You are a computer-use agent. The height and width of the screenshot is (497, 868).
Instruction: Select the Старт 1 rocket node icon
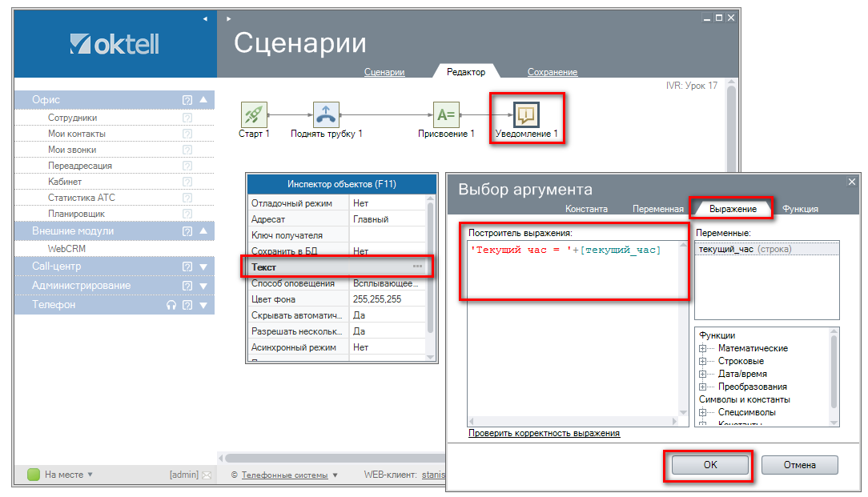(254, 114)
